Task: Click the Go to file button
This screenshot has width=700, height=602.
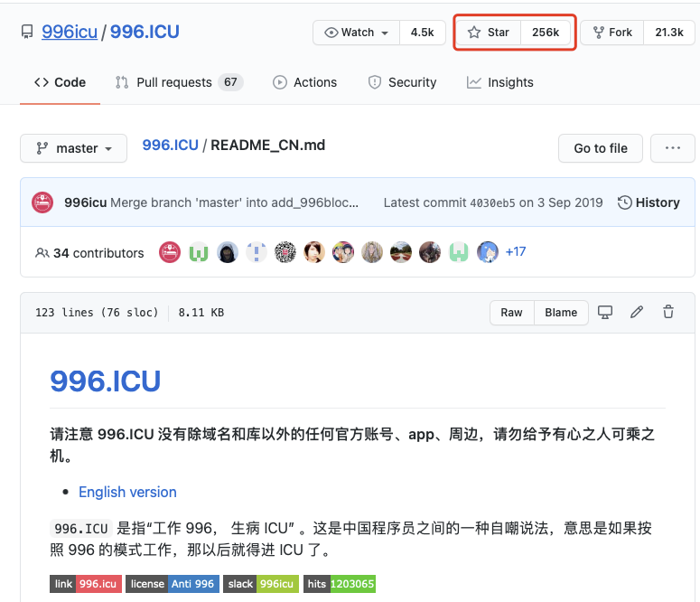Action: (601, 148)
